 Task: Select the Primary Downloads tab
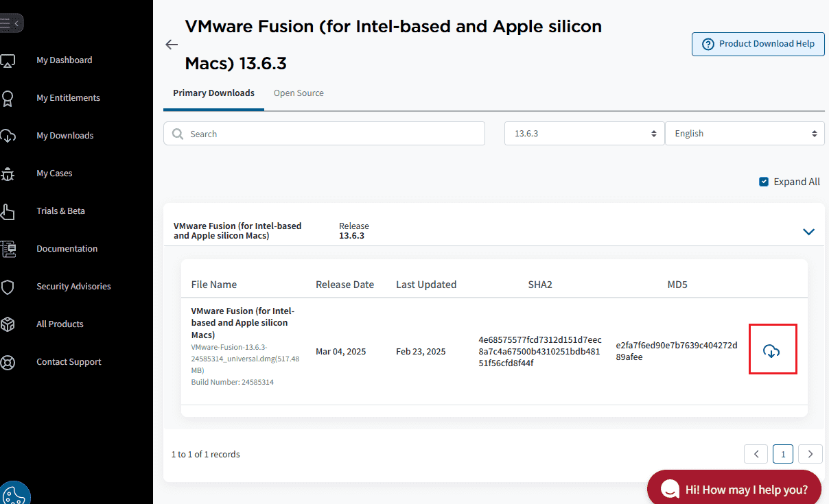click(x=213, y=93)
